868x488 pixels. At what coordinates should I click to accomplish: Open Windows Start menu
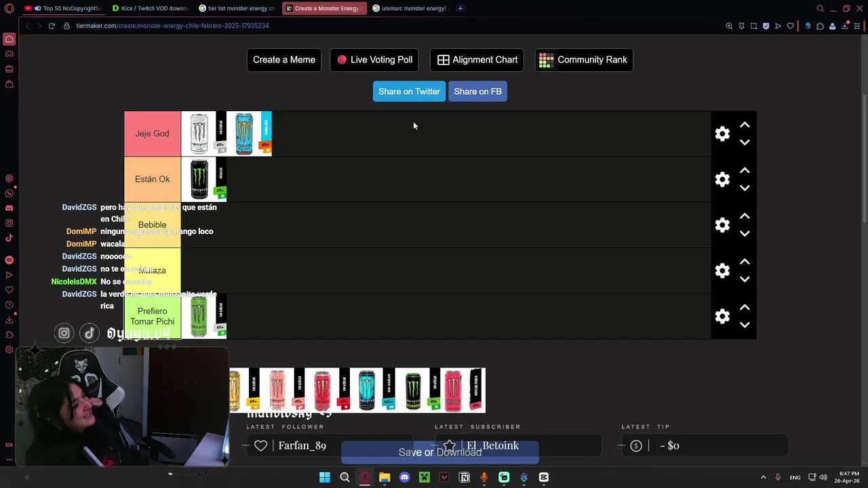click(x=325, y=477)
